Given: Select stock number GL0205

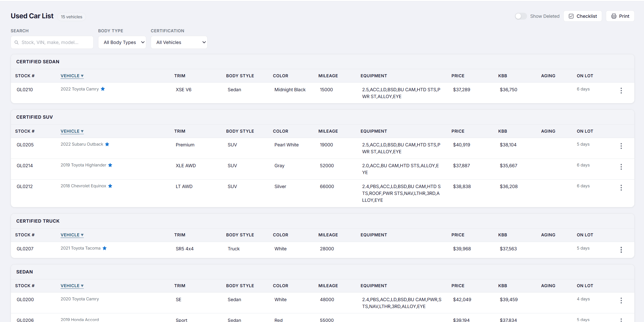Looking at the screenshot, I should (25, 145).
